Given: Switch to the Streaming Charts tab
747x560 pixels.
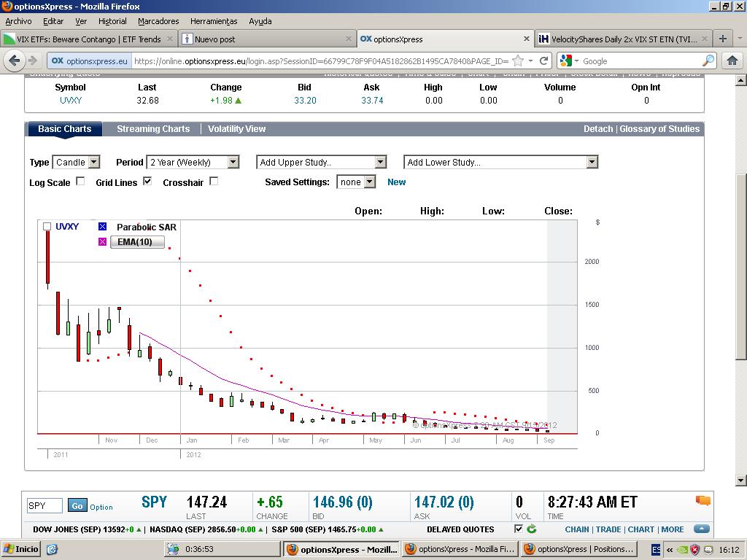Looking at the screenshot, I should (x=153, y=129).
